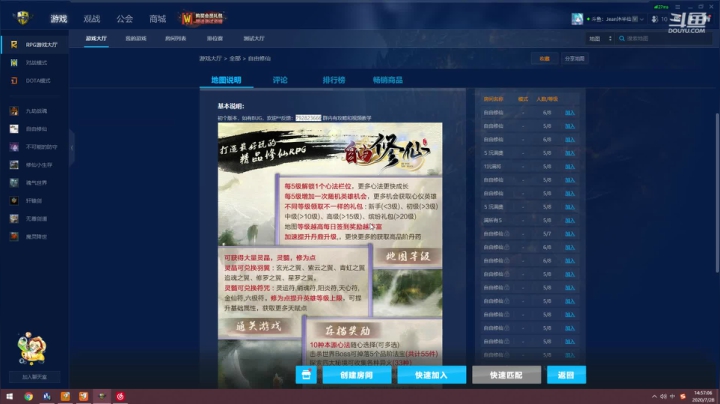Viewport: 720px width, 404px height.
Task: Click the 快速加入 button
Action: [x=432, y=375]
